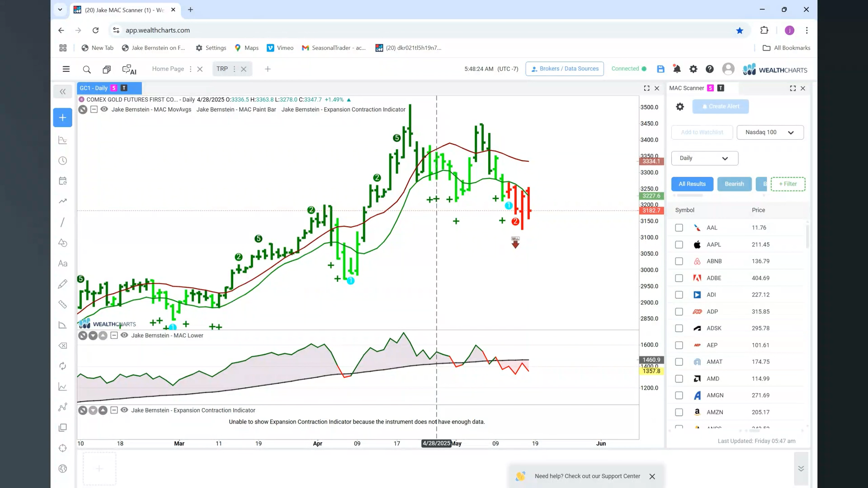This screenshot has height=488, width=868.
Task: Open the Home Page tab options menu
Action: pos(190,69)
